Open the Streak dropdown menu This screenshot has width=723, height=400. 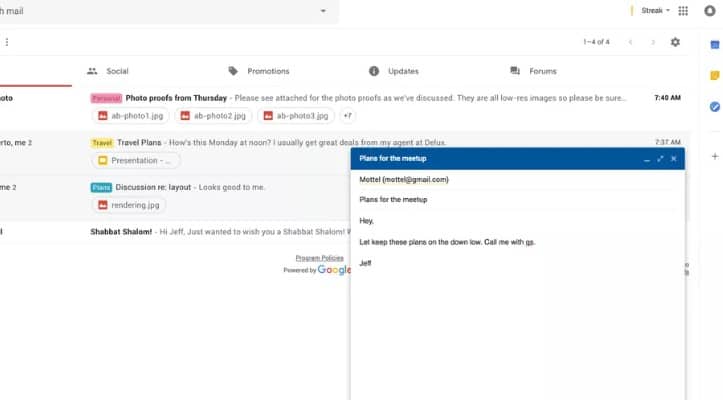coord(655,11)
